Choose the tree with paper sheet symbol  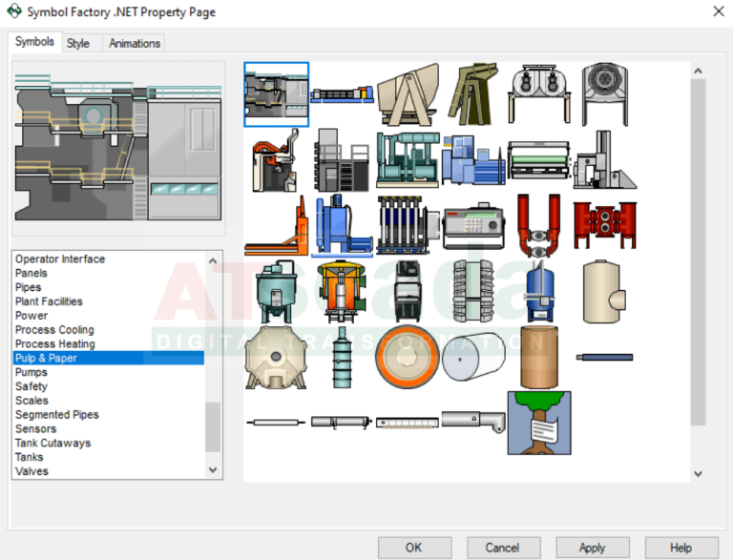pos(539,423)
